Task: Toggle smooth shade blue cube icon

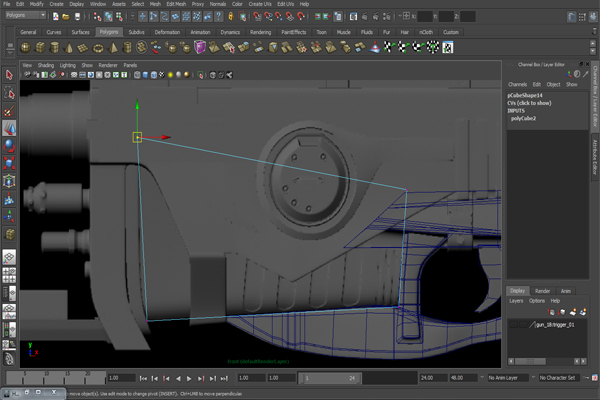Action: pyautogui.click(x=145, y=75)
